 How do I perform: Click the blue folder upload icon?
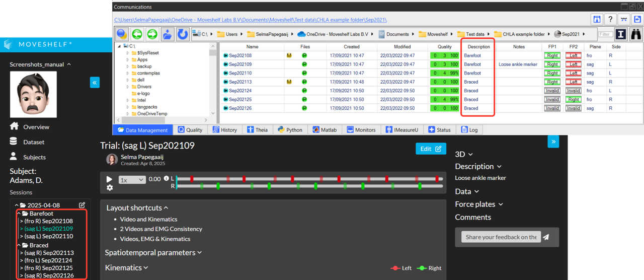click(x=167, y=34)
